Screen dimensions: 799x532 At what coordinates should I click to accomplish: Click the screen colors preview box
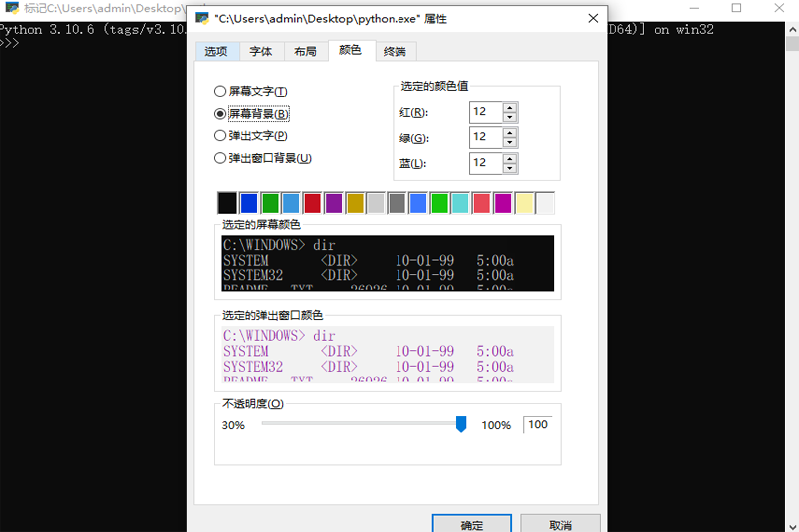[x=388, y=264]
